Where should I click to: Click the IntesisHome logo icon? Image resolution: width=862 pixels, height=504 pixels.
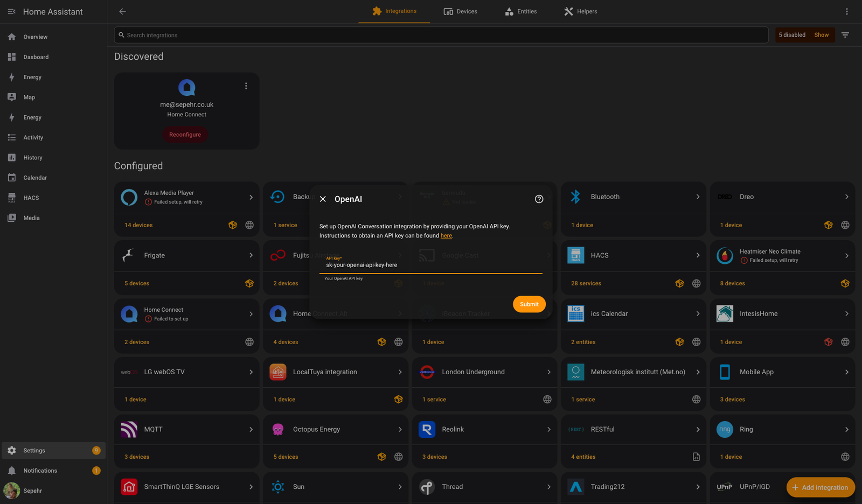(x=725, y=314)
